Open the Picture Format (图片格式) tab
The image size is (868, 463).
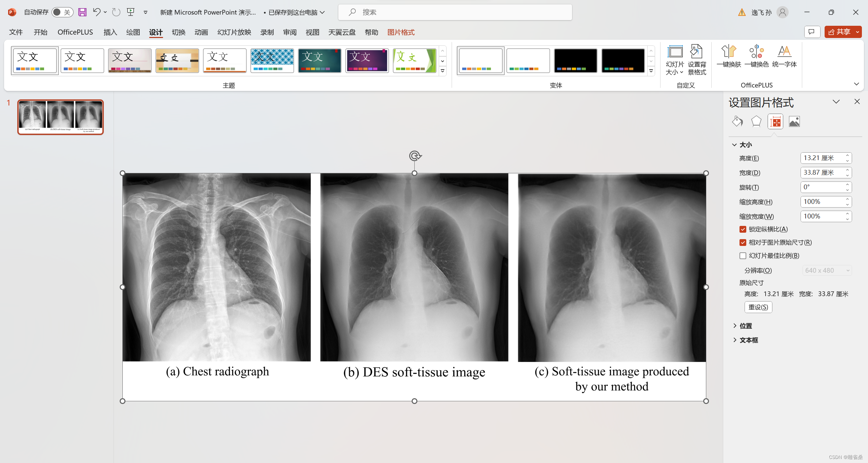(401, 32)
